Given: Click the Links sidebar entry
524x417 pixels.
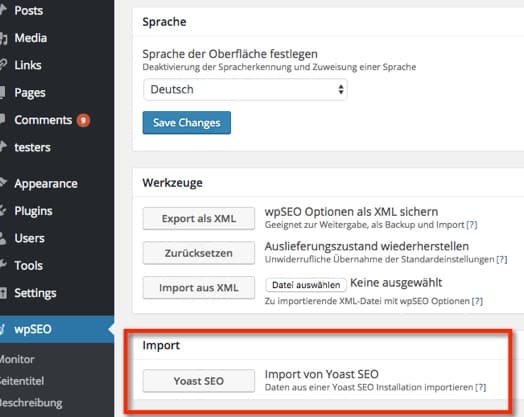Looking at the screenshot, I should point(28,65).
